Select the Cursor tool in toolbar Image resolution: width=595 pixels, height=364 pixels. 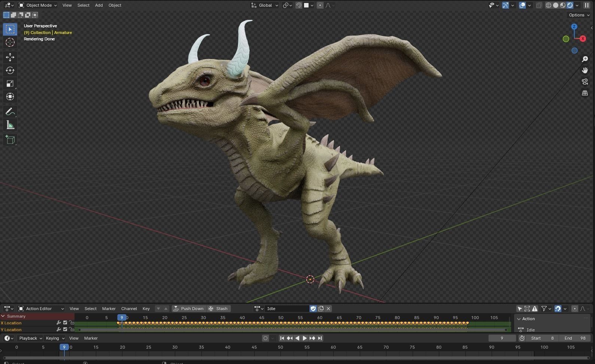[10, 42]
